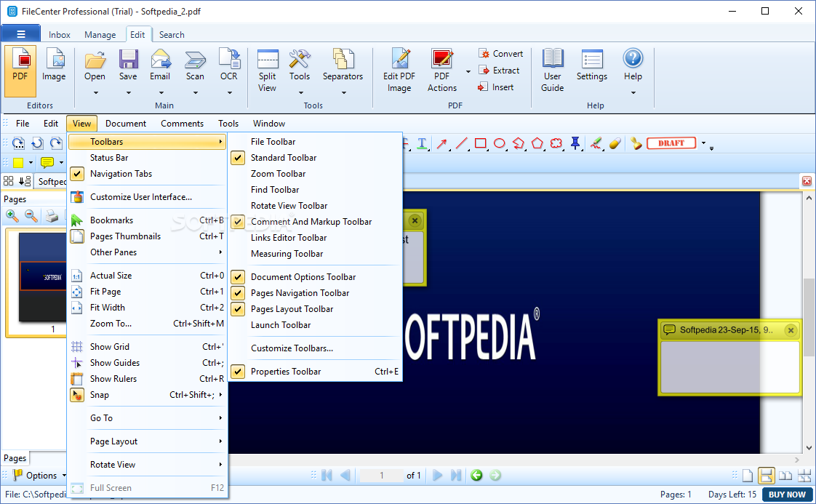Zoom out on page thumbnails
The width and height of the screenshot is (816, 504).
[x=31, y=215]
